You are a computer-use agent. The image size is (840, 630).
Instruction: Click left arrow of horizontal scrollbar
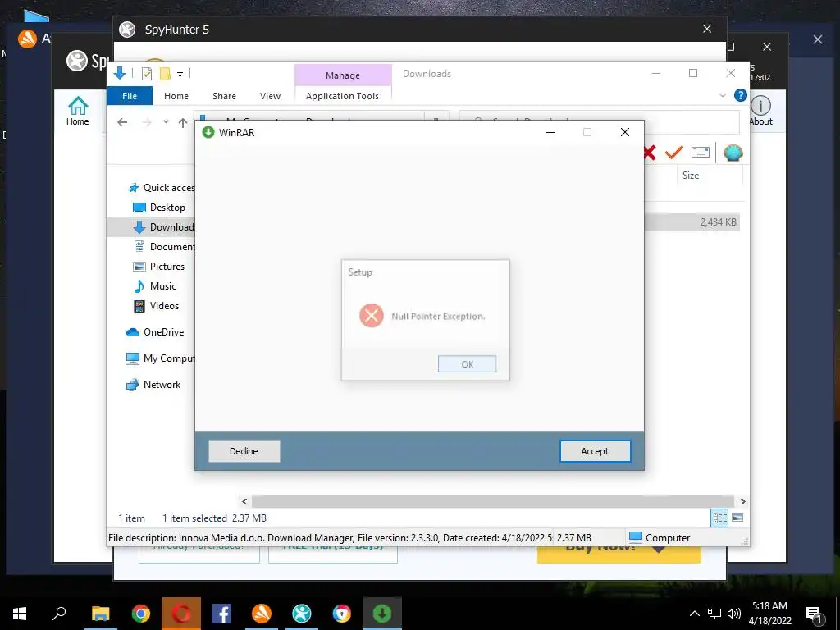244,501
